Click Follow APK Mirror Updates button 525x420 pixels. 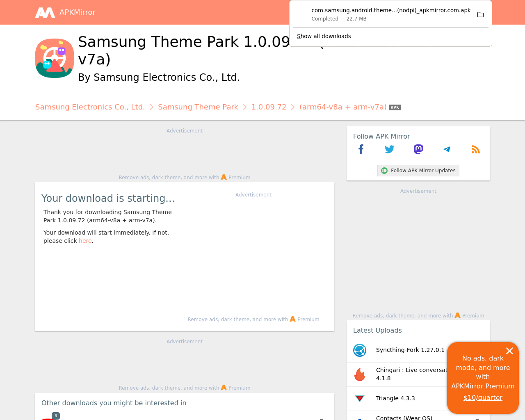[x=418, y=171]
